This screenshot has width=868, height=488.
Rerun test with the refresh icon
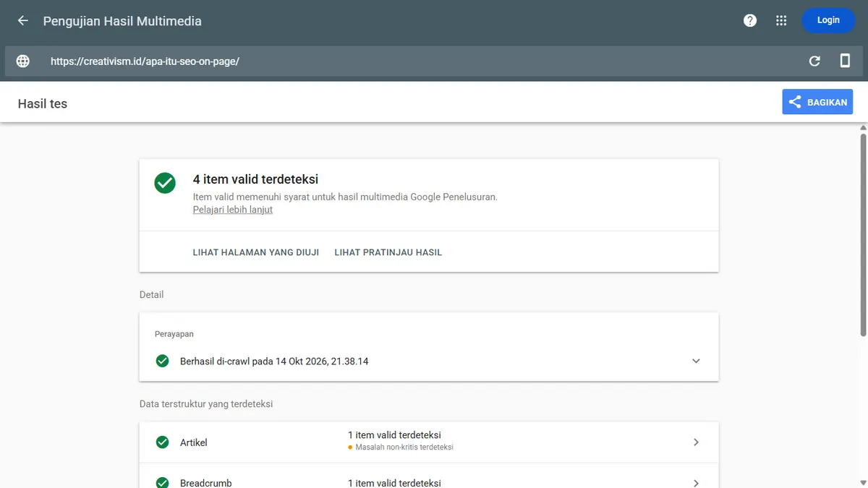click(x=814, y=61)
